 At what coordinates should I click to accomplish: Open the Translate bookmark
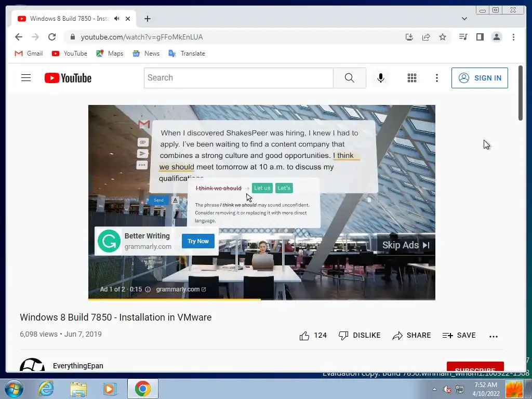point(187,54)
